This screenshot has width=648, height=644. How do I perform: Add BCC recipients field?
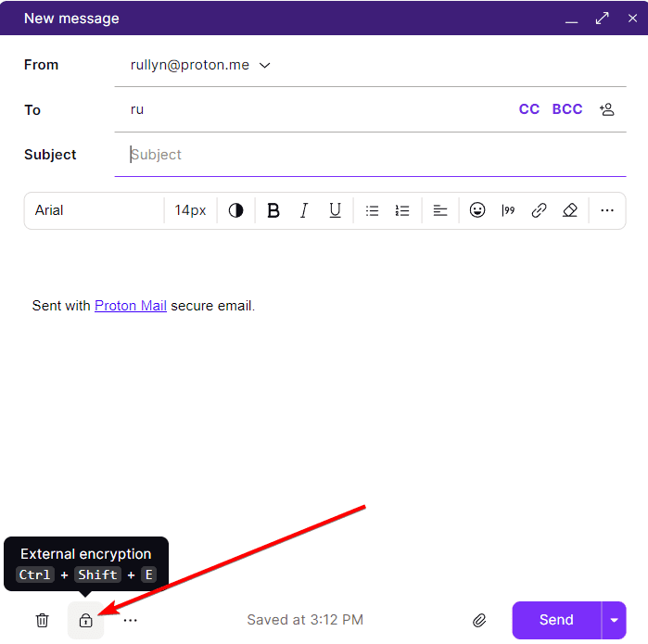[x=567, y=109]
